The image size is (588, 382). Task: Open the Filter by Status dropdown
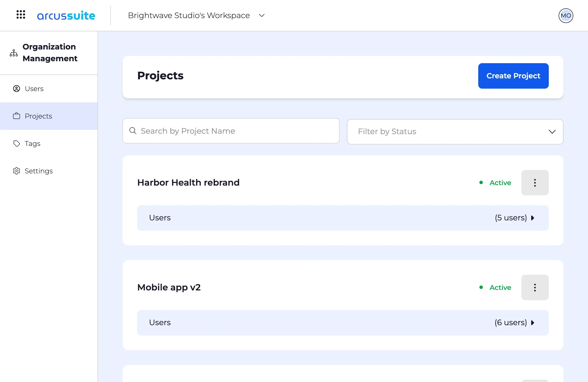coord(455,131)
